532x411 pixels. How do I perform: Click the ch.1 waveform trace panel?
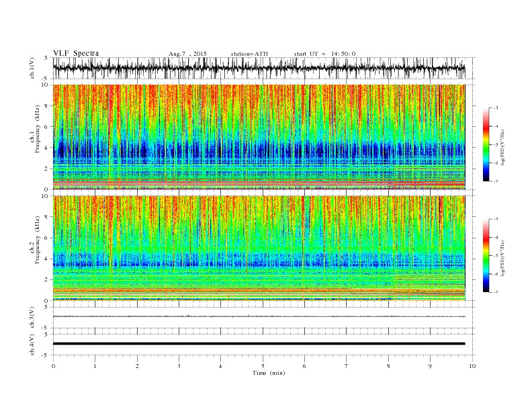[263, 68]
